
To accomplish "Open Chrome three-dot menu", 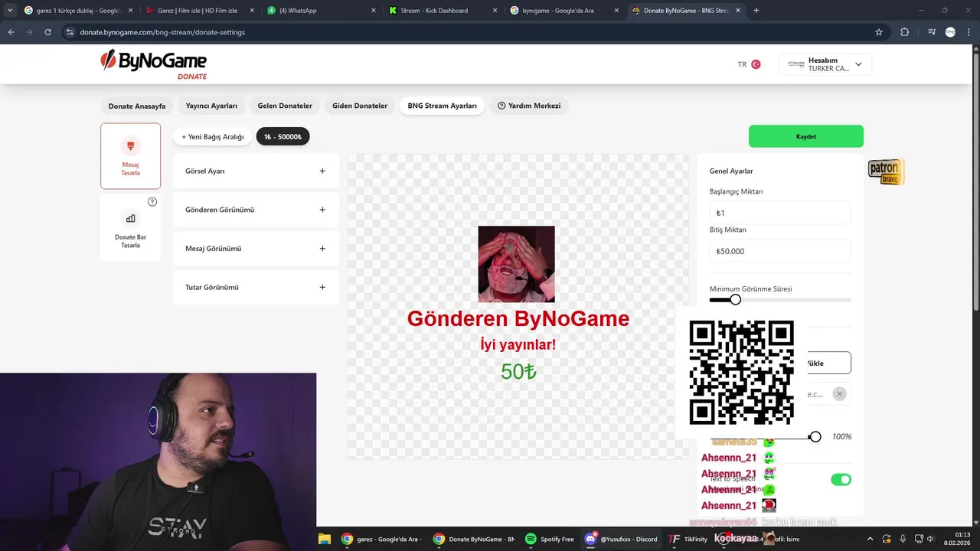I will tap(968, 32).
